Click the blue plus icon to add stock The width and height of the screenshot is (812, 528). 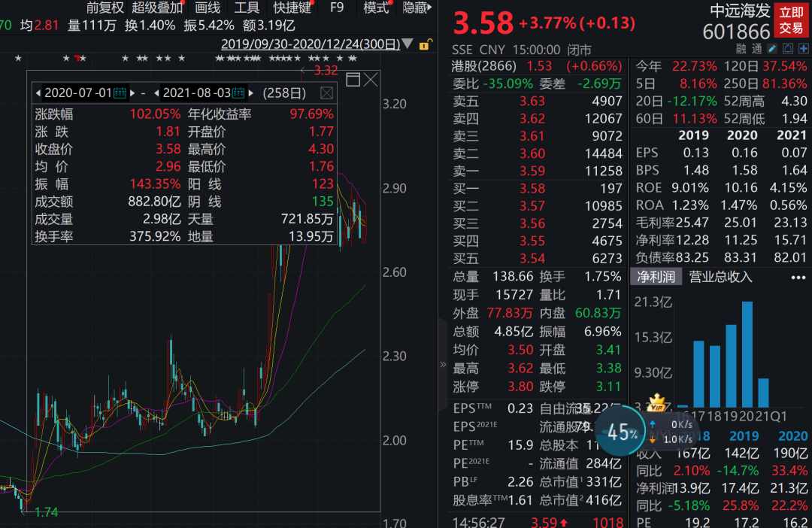(x=804, y=48)
